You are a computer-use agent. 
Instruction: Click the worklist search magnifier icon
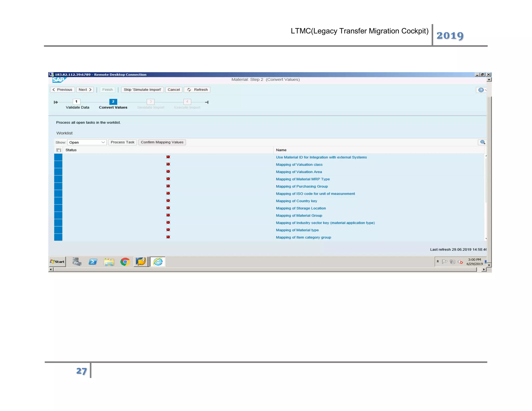click(x=482, y=142)
